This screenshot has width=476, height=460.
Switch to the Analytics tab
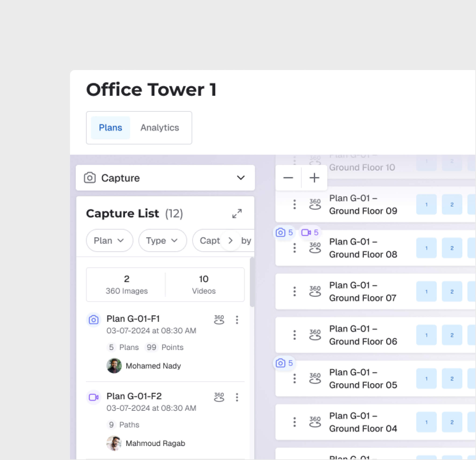tap(160, 128)
